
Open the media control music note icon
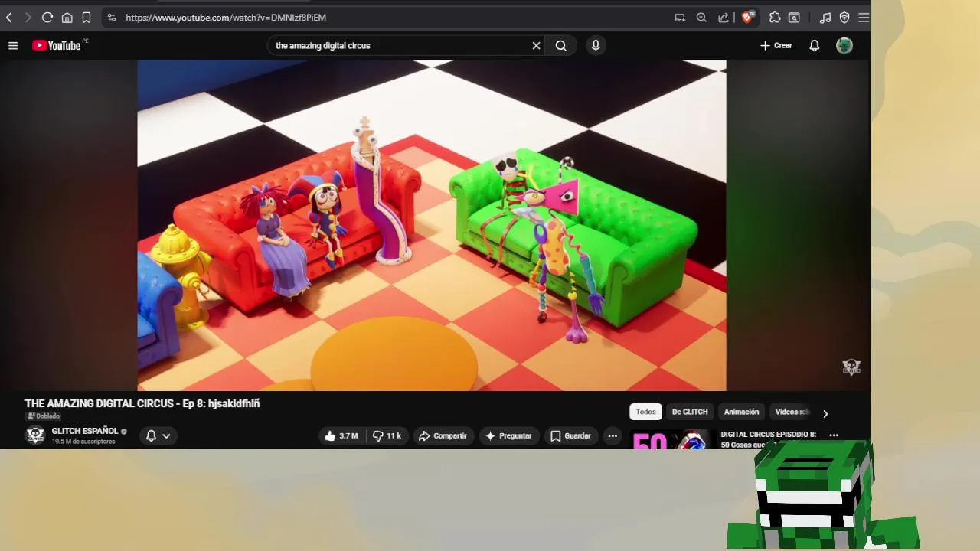tap(825, 17)
